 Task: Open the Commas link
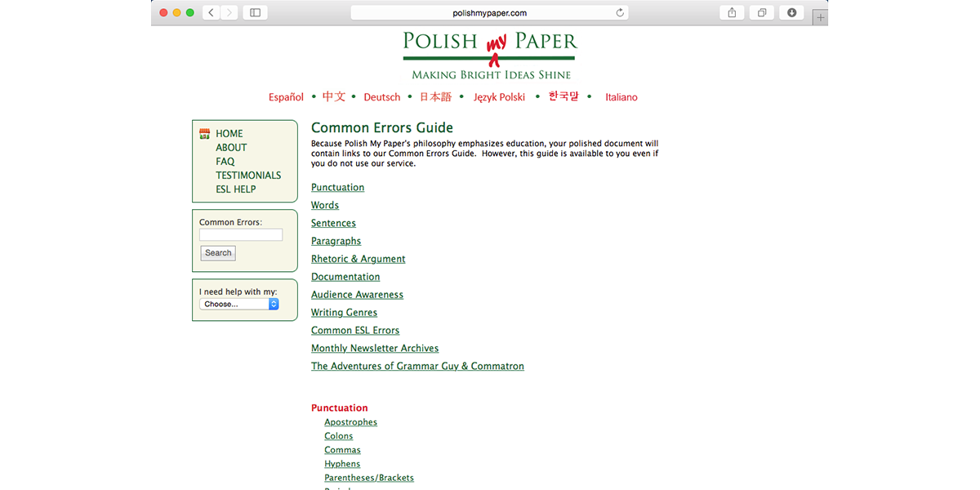(x=342, y=451)
